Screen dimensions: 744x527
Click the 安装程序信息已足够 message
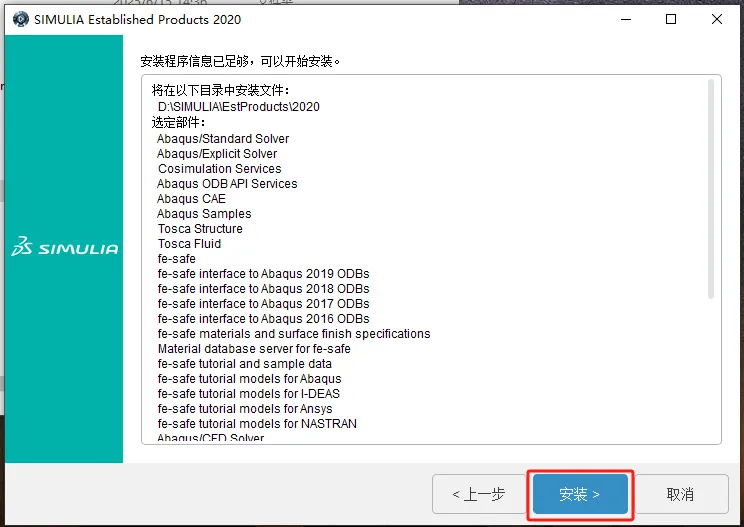241,61
